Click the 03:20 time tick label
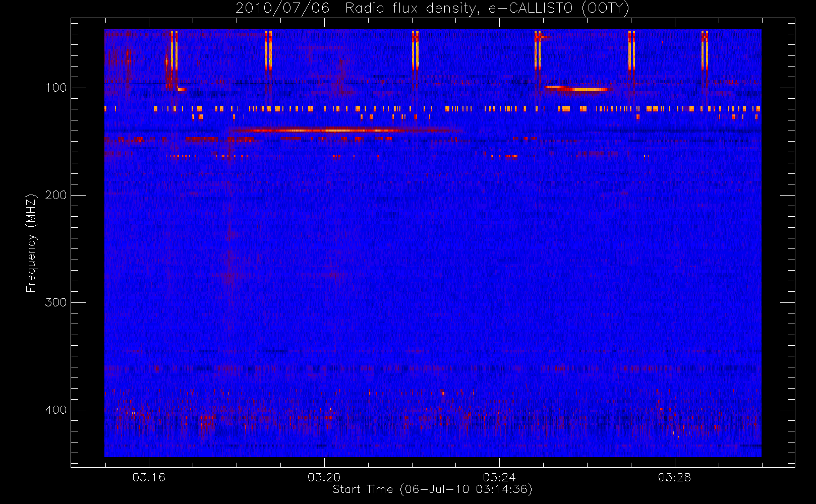816x504 pixels. pos(324,477)
